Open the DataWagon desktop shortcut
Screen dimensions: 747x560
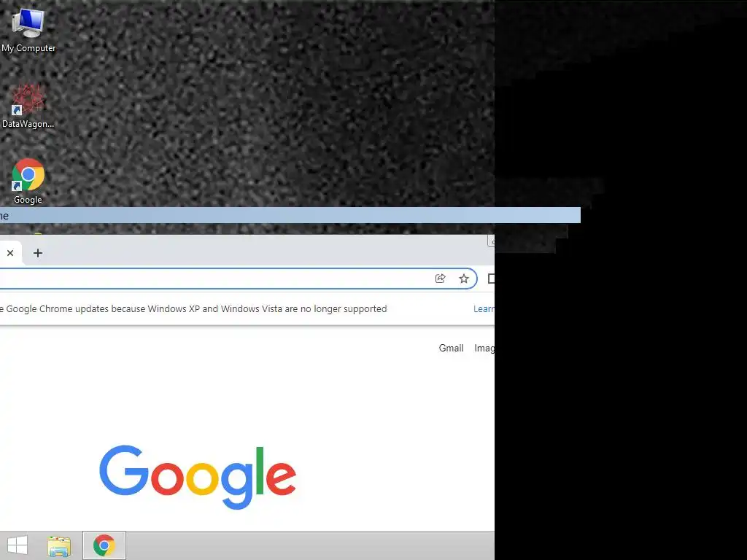coord(28,106)
